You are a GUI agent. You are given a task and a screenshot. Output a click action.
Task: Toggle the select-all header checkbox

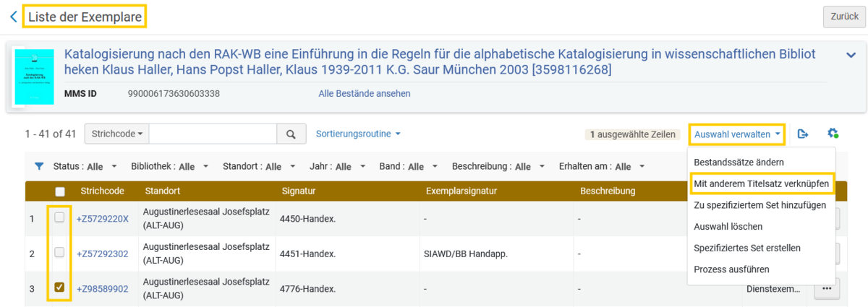[60, 191]
